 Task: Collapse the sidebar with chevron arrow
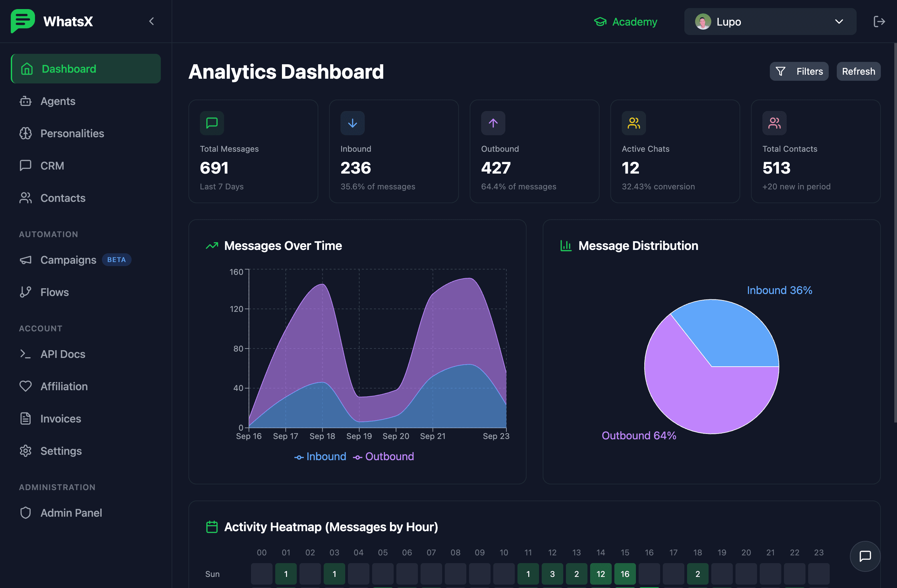pyautogui.click(x=151, y=22)
